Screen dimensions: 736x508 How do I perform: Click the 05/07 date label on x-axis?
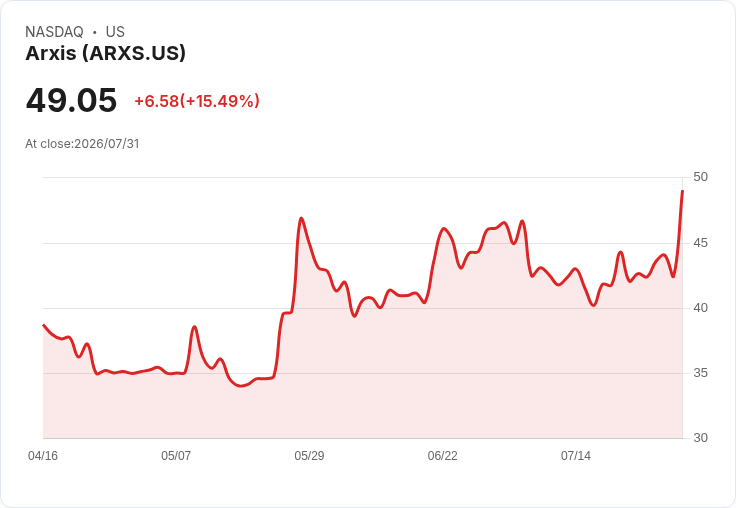pyautogui.click(x=176, y=455)
